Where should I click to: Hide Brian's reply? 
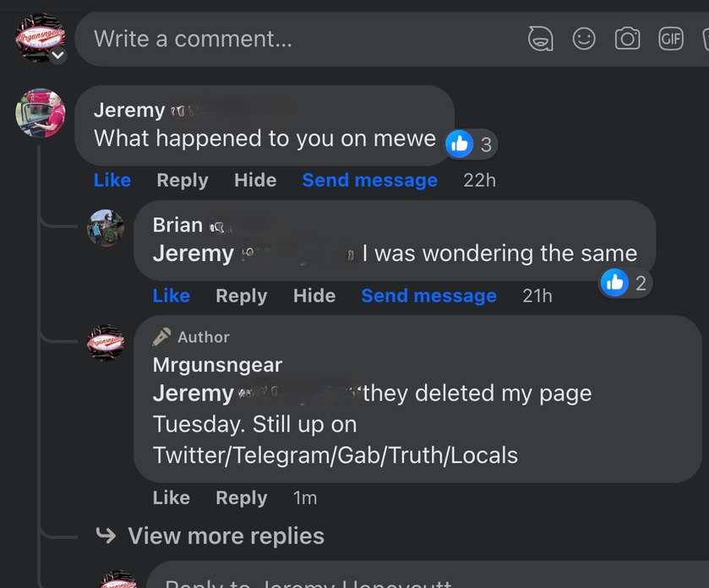[x=314, y=296]
